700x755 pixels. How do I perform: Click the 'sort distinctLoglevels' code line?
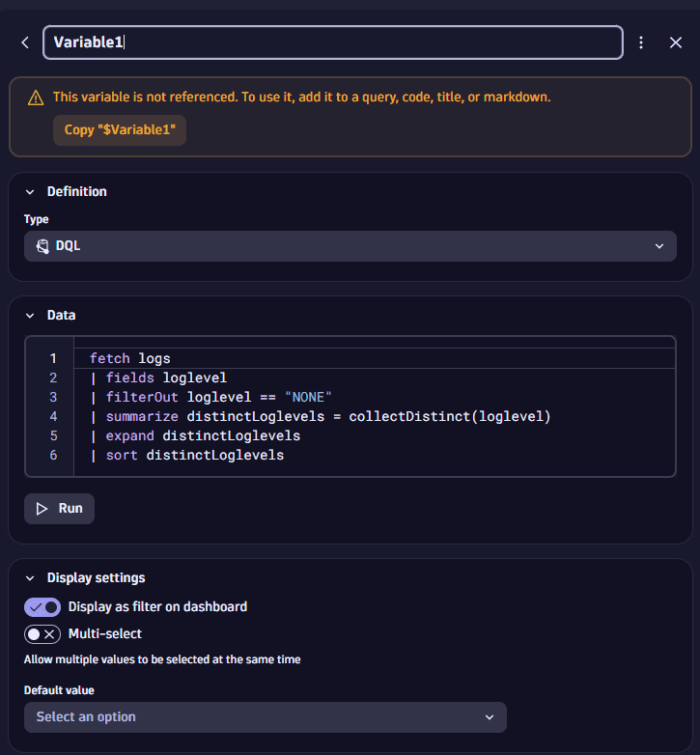tap(186, 455)
